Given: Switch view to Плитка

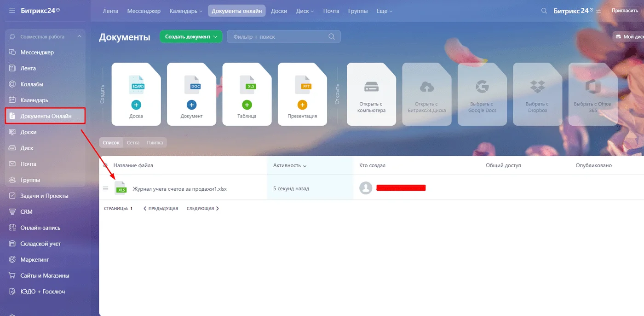Looking at the screenshot, I should tap(155, 143).
